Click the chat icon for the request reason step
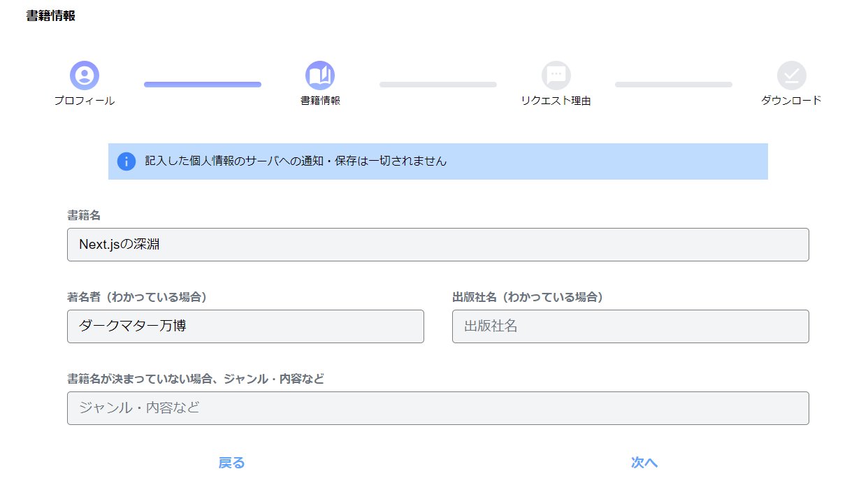868x483 pixels. coord(556,74)
